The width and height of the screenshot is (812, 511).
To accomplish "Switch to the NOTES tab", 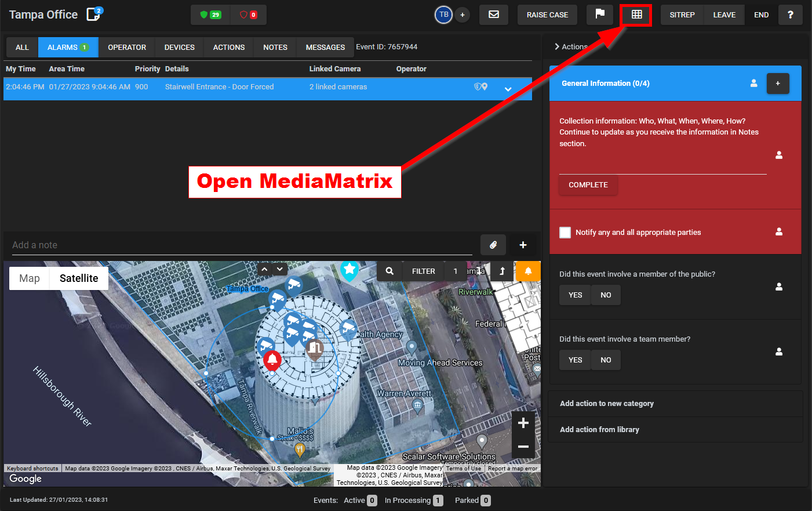I will tap(275, 48).
